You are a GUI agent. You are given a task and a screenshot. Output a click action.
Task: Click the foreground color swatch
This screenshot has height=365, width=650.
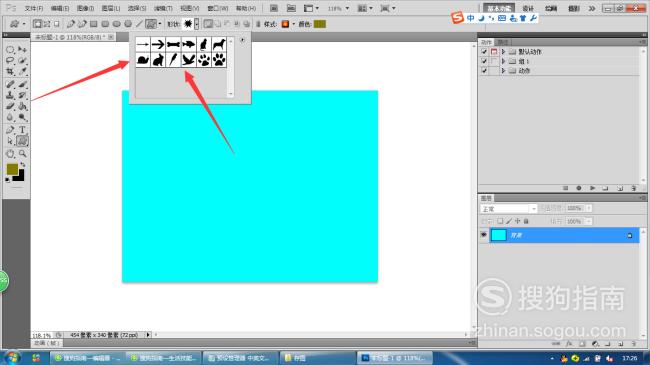[x=12, y=169]
